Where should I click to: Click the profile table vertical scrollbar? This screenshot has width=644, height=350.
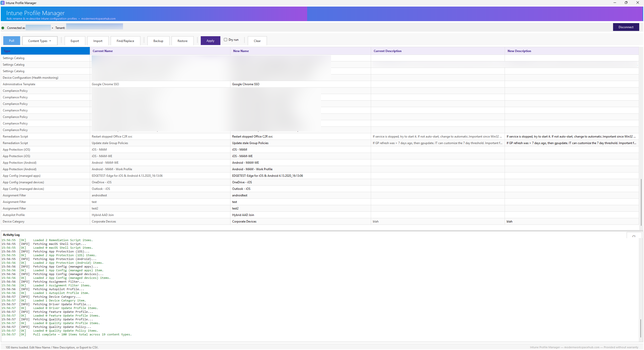click(641, 202)
